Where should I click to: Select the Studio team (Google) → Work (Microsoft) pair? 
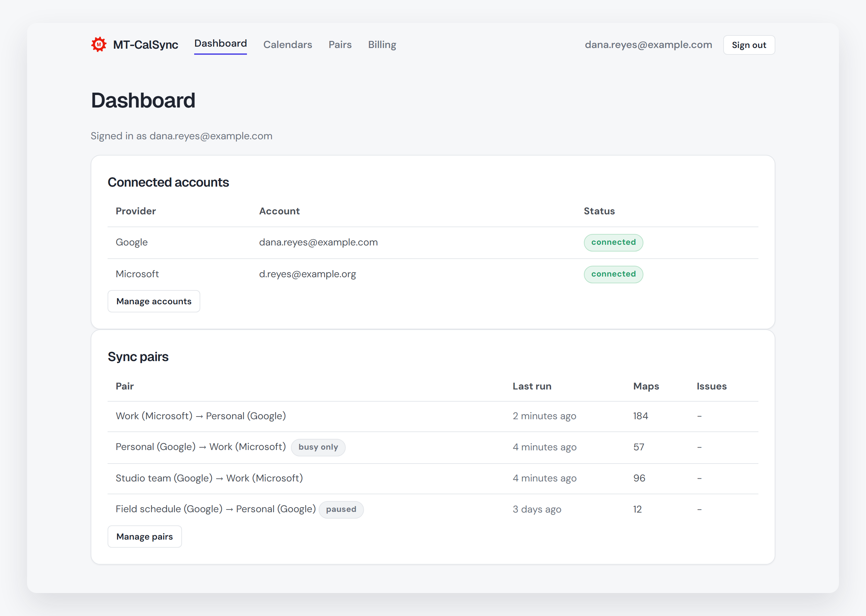coord(209,478)
